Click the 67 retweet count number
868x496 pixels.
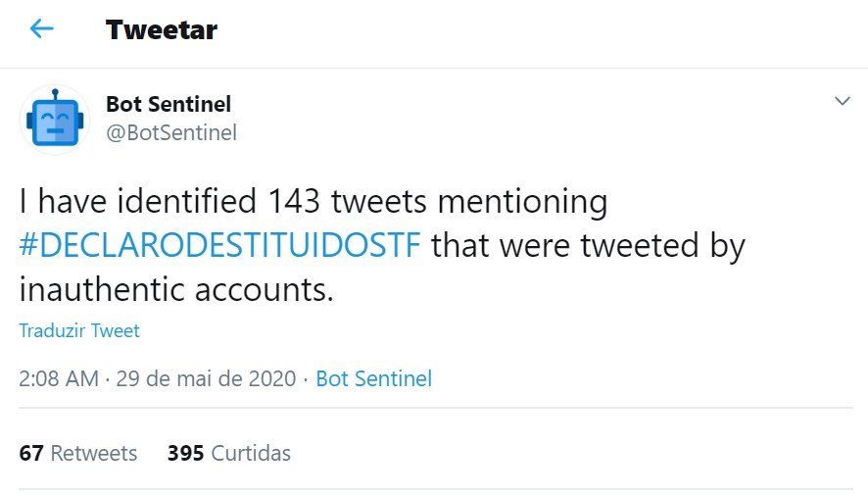coord(31,453)
